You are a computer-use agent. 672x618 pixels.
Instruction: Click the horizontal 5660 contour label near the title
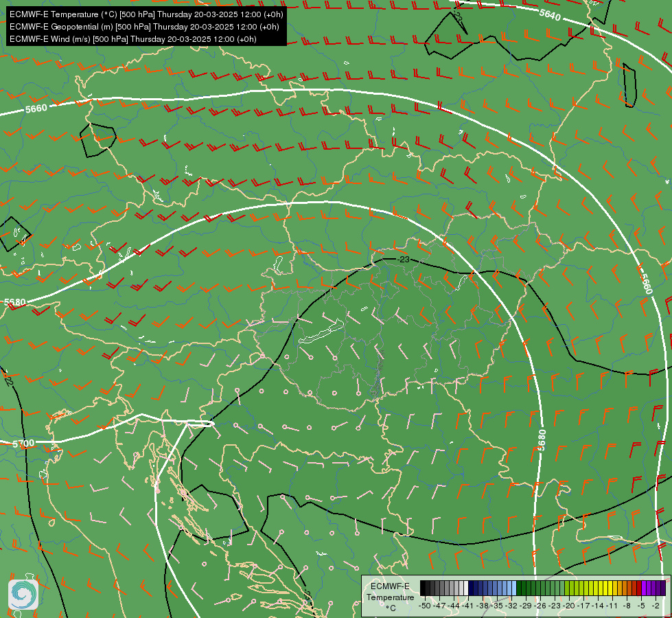(x=36, y=109)
